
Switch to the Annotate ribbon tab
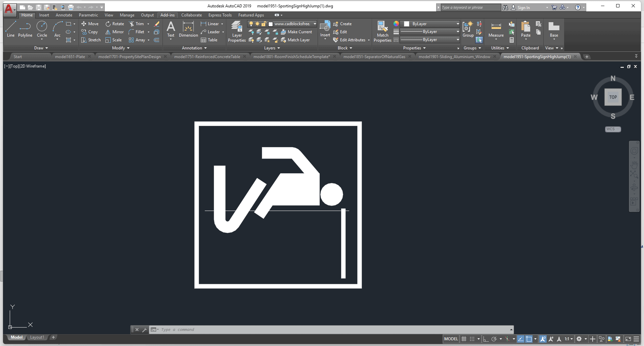tap(64, 15)
